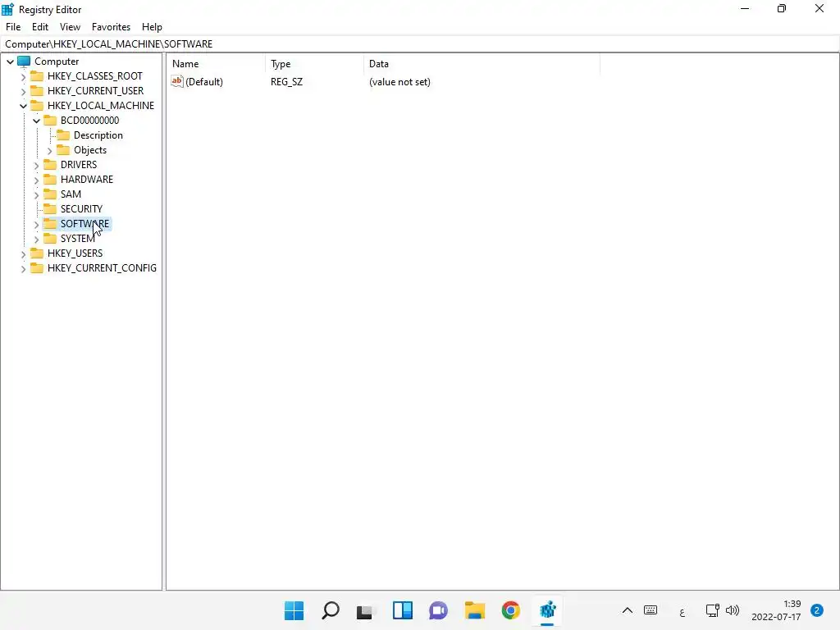The height and width of the screenshot is (630, 840).
Task: Click the HKEY_USERS folder icon
Action: pyautogui.click(x=36, y=253)
